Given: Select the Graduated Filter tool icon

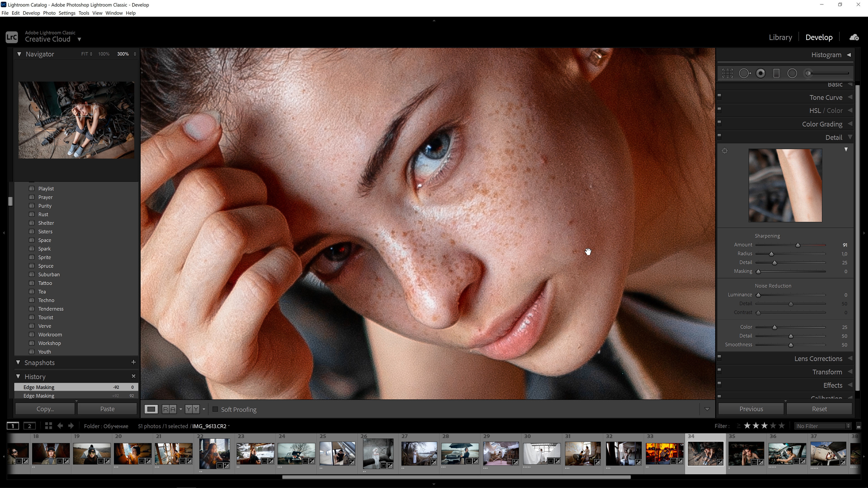Looking at the screenshot, I should point(776,73).
